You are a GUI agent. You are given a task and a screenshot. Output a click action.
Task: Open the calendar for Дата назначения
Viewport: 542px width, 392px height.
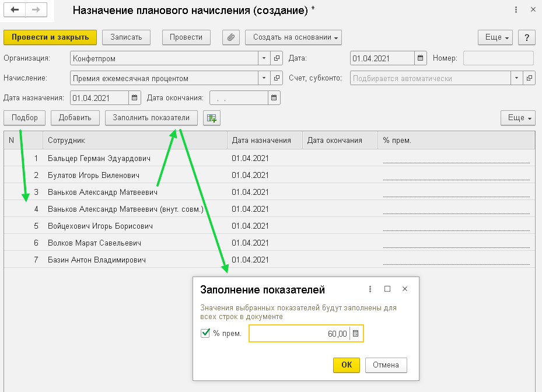tap(134, 98)
